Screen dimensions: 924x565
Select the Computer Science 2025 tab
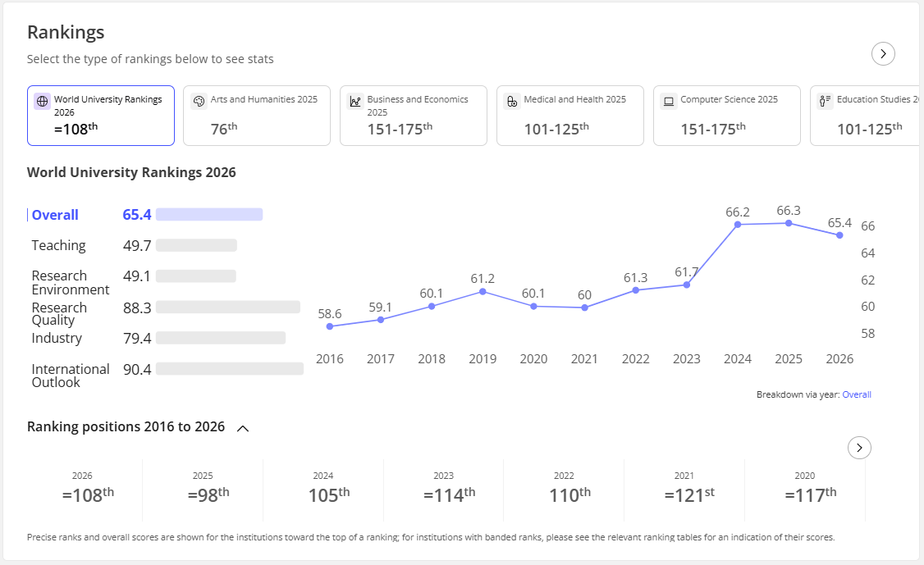pyautogui.click(x=726, y=116)
